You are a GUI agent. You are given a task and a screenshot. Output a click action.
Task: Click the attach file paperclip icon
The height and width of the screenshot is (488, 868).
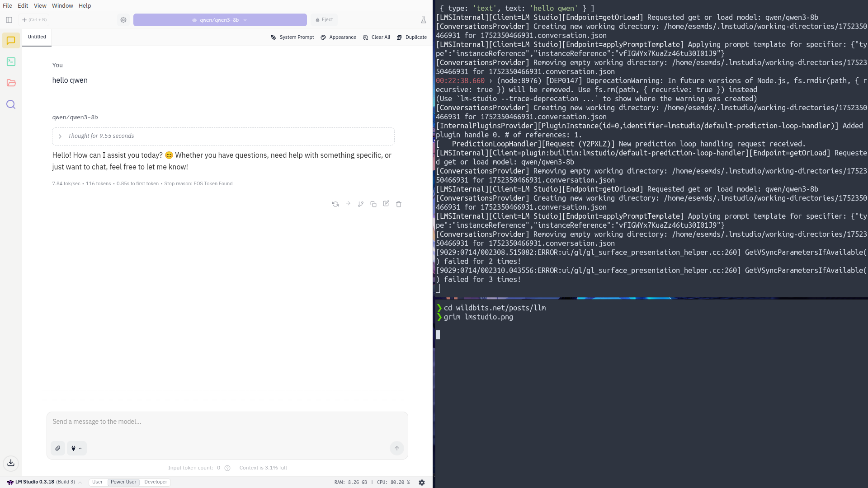(x=58, y=448)
